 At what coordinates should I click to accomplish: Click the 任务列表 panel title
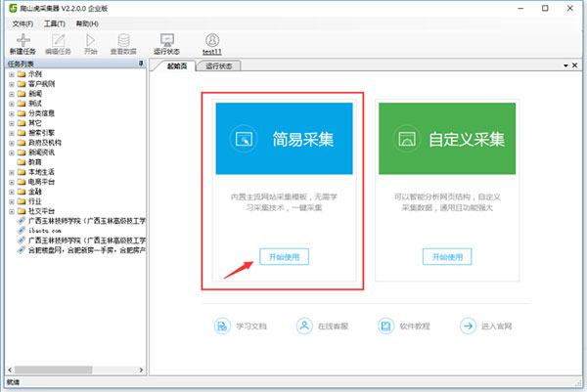point(21,64)
